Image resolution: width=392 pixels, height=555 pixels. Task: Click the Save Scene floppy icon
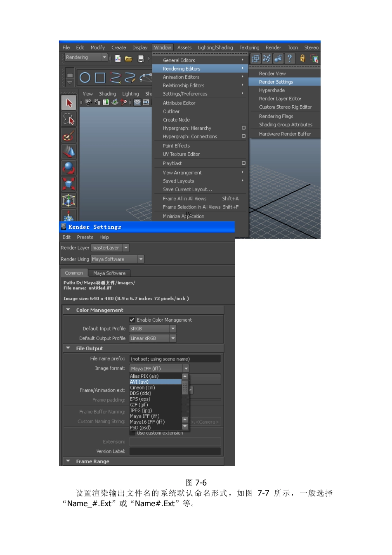click(x=141, y=58)
